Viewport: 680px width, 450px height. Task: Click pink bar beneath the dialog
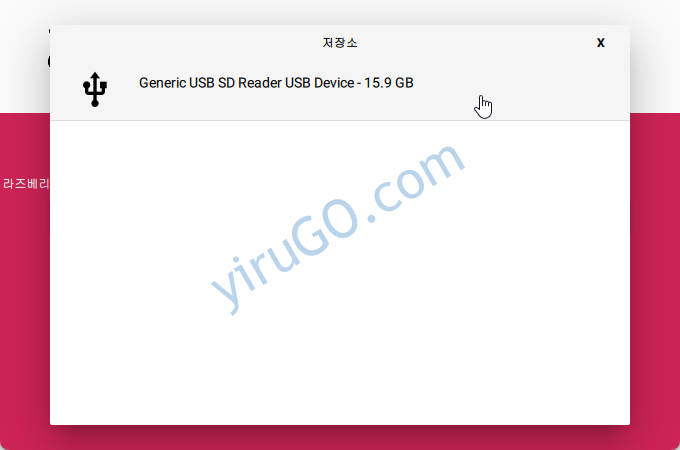340,438
